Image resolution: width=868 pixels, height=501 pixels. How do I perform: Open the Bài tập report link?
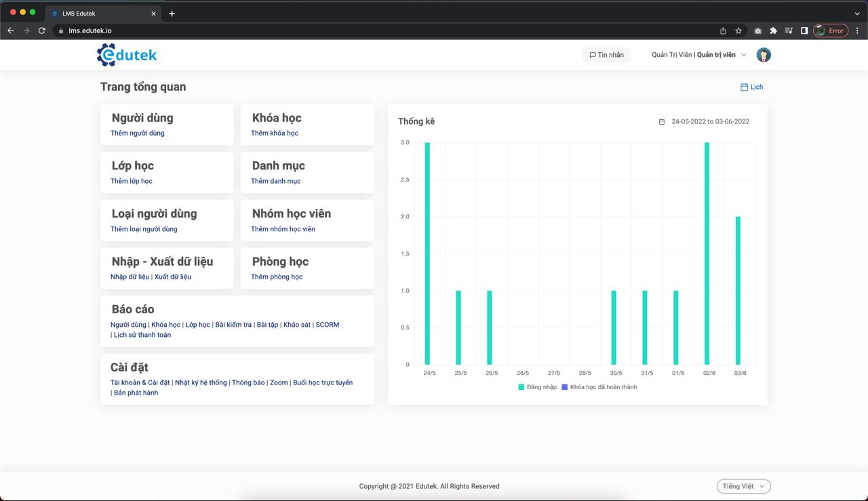pyautogui.click(x=268, y=325)
